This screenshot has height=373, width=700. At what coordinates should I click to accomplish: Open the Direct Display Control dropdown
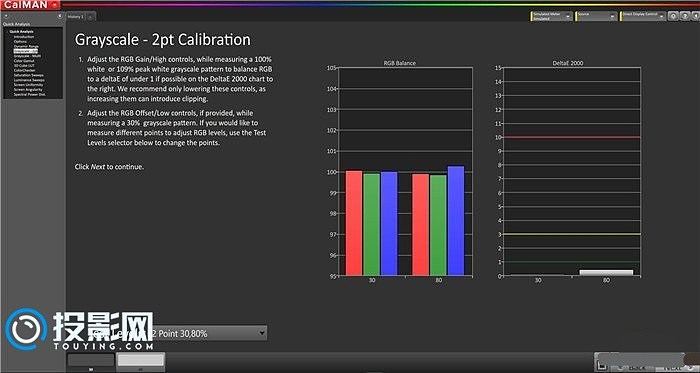pos(643,16)
